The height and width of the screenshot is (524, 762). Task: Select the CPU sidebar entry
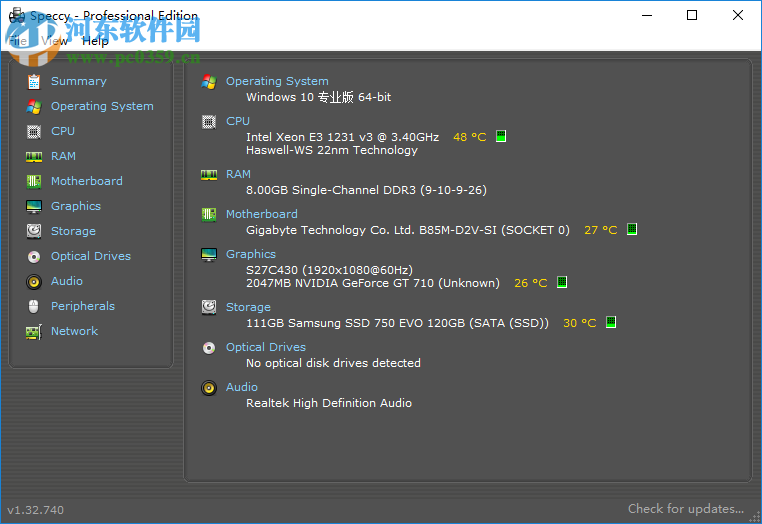63,131
